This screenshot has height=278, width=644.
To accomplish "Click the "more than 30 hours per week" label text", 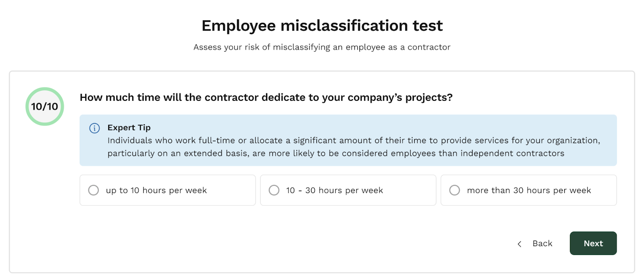I will [x=529, y=190].
